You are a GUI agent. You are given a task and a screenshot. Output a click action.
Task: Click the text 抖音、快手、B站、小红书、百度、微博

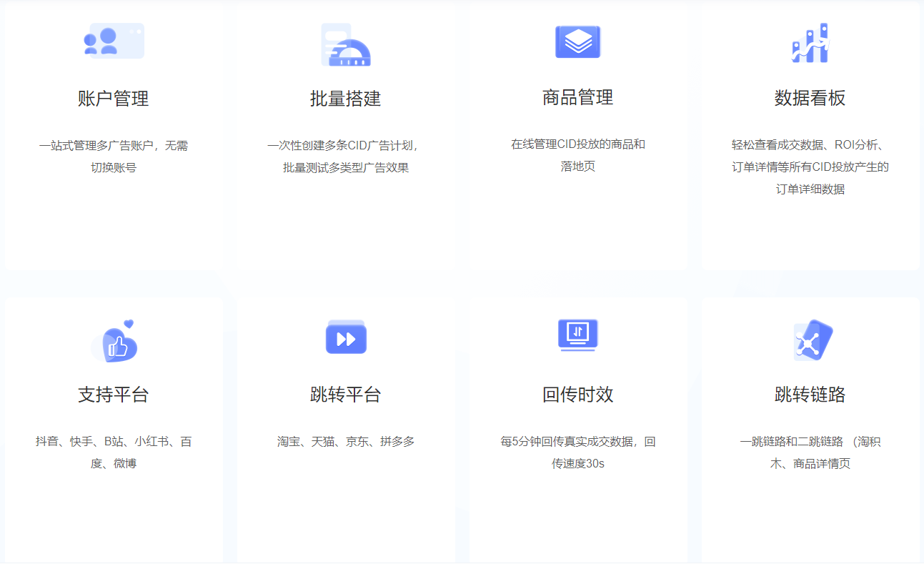(x=114, y=452)
